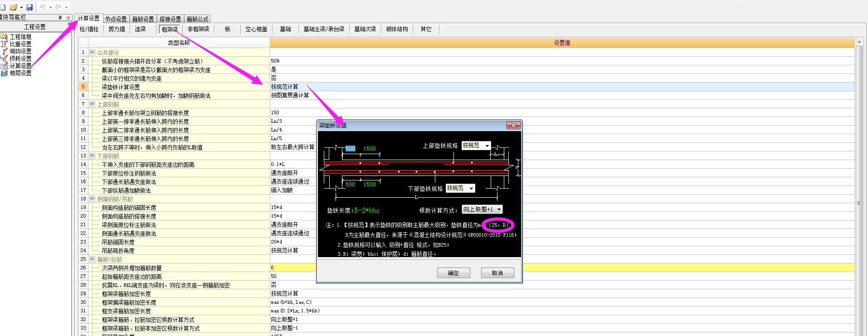868x336 pixels.
Task: Click the 工程设置 panel header button
Action: click(35, 27)
